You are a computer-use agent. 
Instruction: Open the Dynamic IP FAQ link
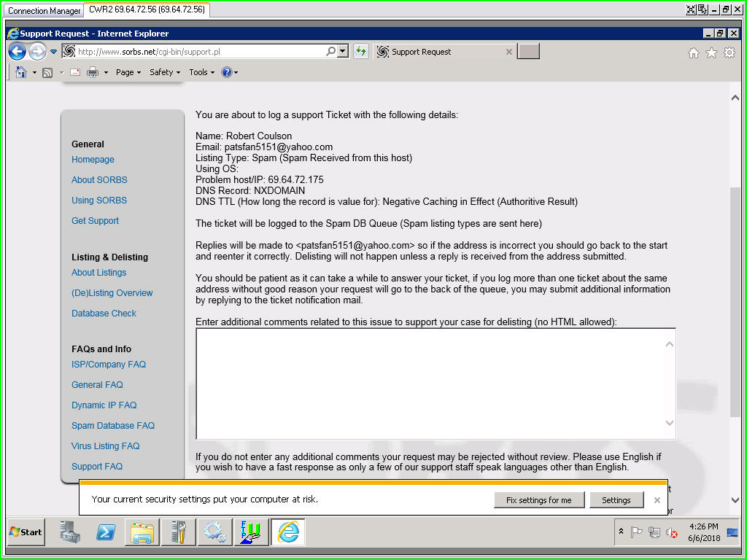pos(104,405)
